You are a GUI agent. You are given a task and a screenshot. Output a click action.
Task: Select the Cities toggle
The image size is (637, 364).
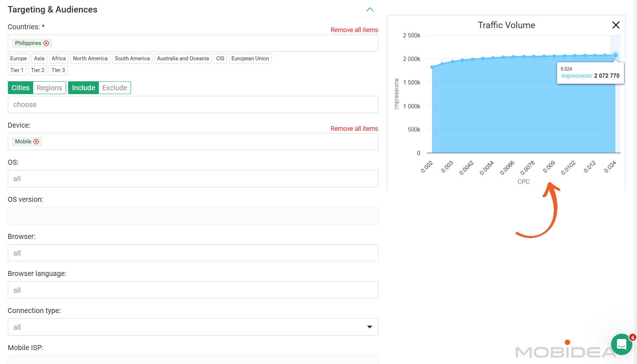[x=20, y=88]
